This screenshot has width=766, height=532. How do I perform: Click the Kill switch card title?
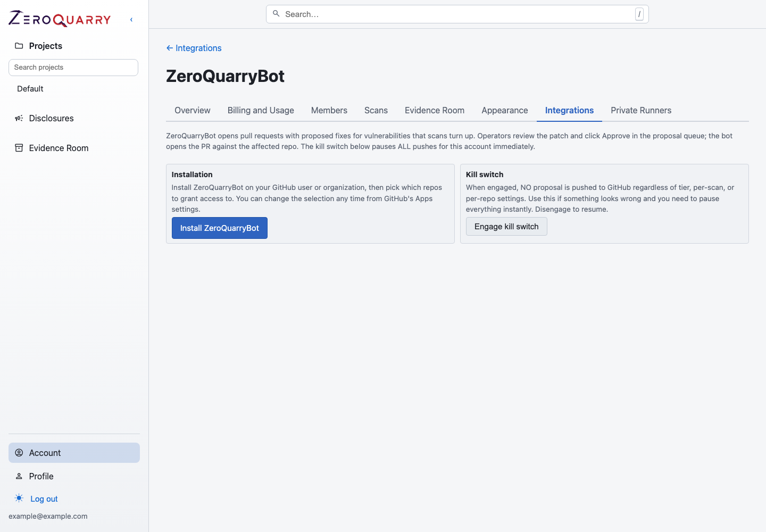point(485,174)
